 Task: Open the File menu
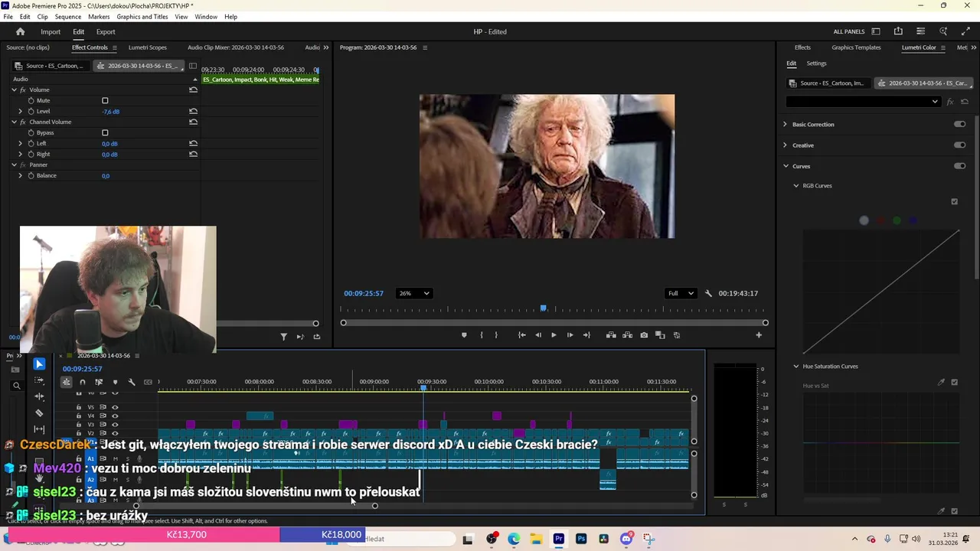8,16
